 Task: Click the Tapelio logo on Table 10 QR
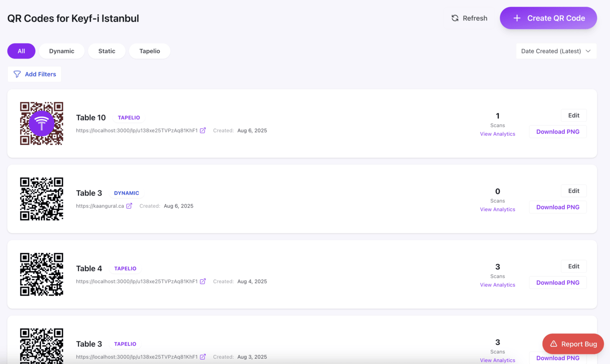41,123
